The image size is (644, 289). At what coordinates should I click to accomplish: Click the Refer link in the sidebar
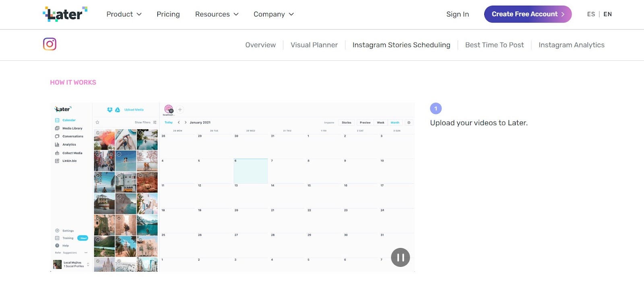(58, 253)
